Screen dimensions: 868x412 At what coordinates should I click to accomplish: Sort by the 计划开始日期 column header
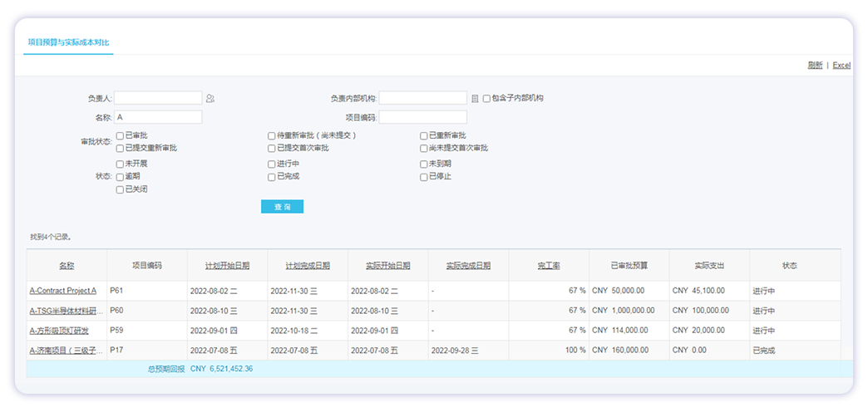[x=228, y=266]
